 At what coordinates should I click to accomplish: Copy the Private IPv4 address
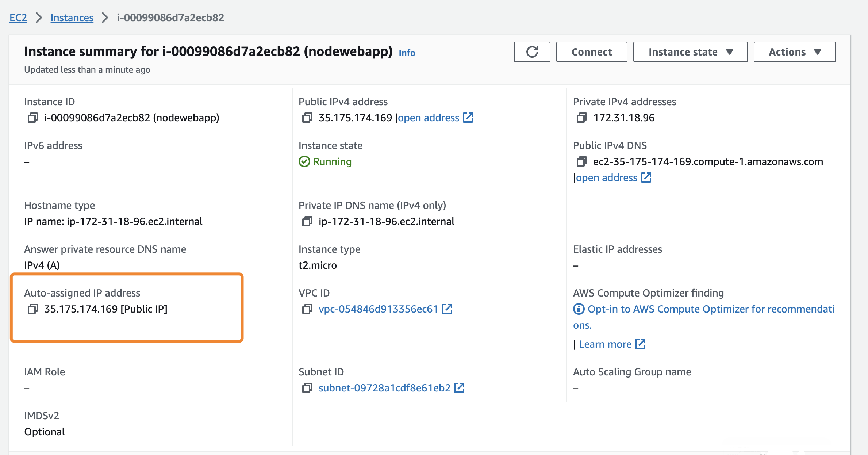tap(581, 118)
